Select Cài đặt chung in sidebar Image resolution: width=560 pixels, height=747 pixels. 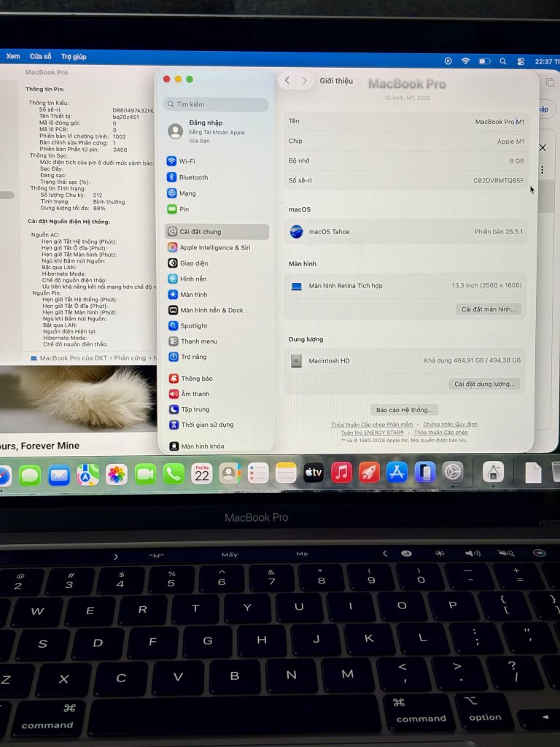217,231
